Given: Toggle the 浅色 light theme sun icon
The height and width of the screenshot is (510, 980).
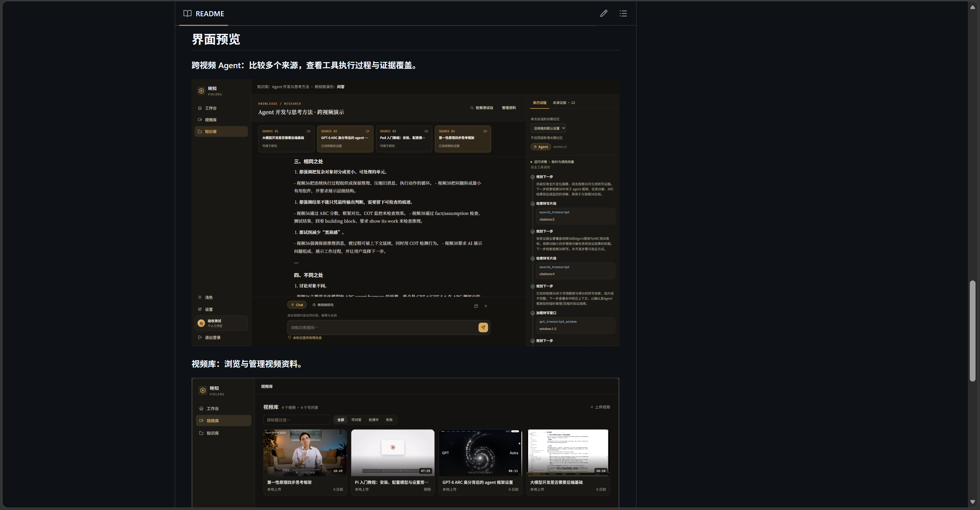Looking at the screenshot, I should point(200,297).
